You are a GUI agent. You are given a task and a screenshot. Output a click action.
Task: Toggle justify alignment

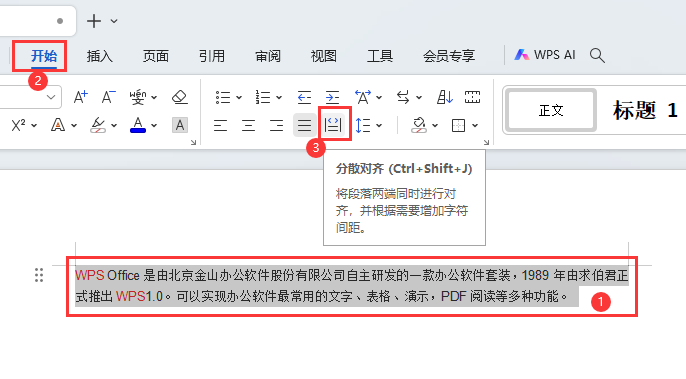[x=304, y=126]
